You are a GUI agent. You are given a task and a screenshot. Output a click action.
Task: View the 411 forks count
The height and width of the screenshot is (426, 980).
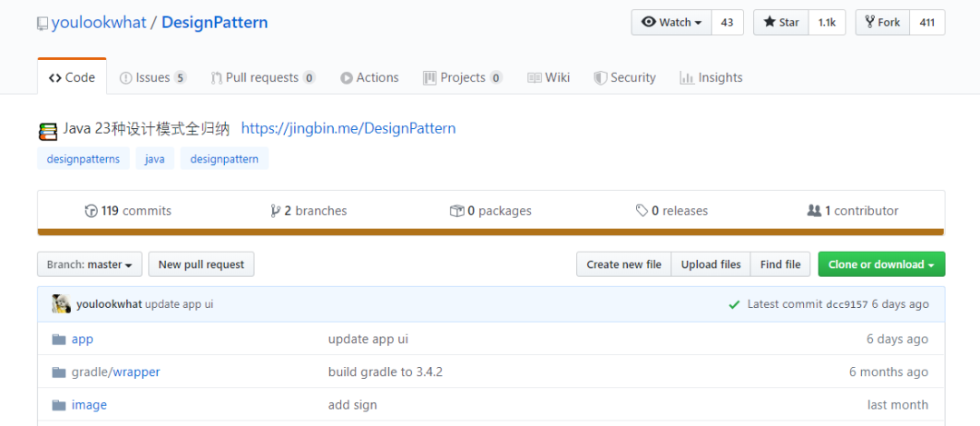927,23
